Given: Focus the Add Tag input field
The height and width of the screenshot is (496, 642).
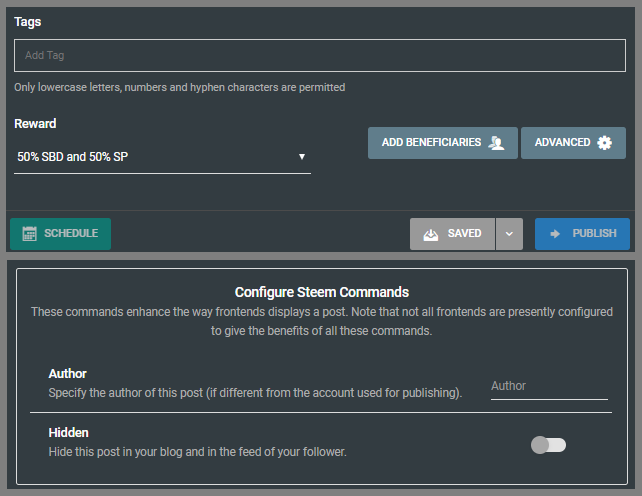Looking at the screenshot, I should (x=319, y=56).
